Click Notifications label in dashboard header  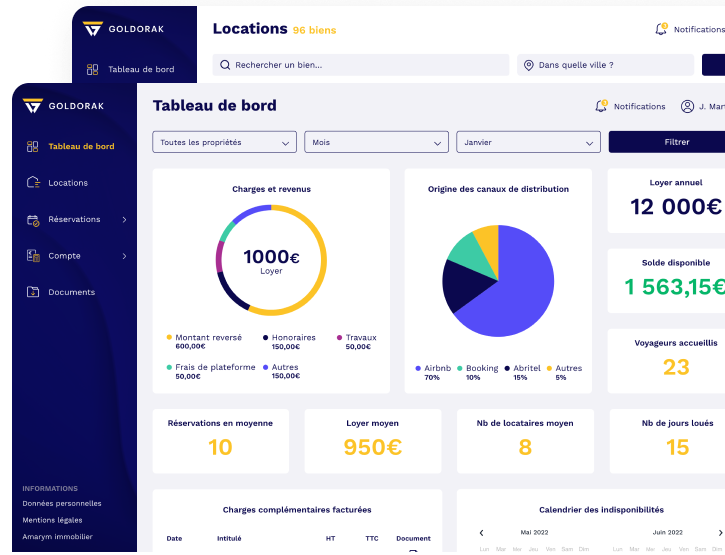pos(639,106)
